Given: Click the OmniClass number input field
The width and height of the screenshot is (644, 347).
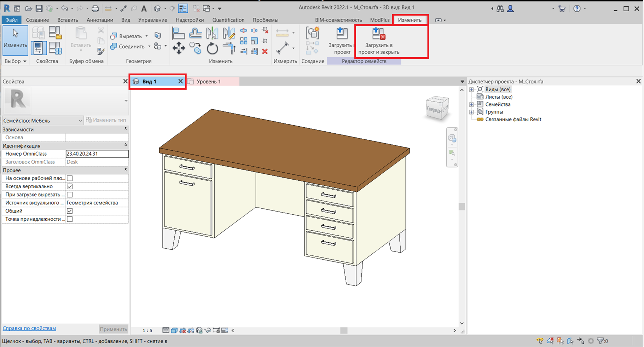Looking at the screenshot, I should pos(97,154).
